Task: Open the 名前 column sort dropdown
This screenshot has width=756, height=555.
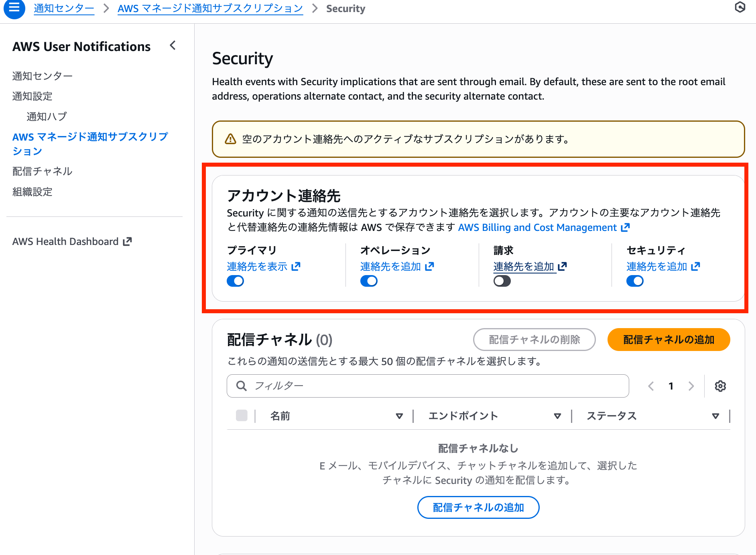Action: click(399, 416)
